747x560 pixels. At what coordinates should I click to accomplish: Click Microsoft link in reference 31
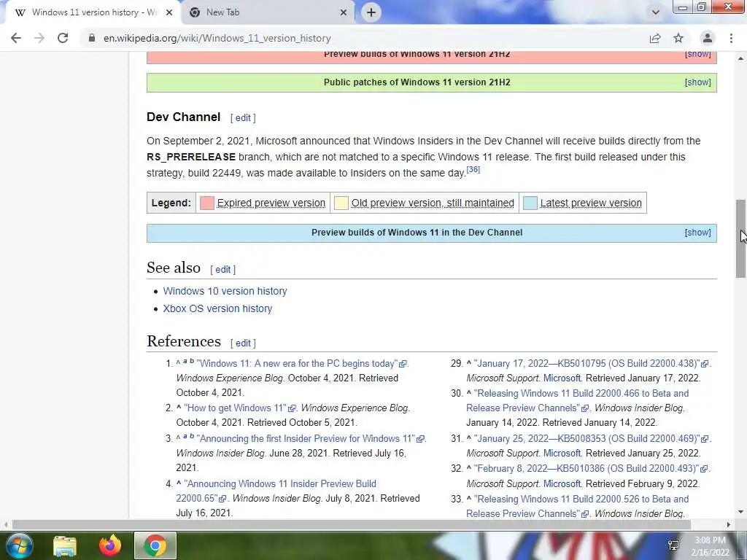click(x=562, y=454)
